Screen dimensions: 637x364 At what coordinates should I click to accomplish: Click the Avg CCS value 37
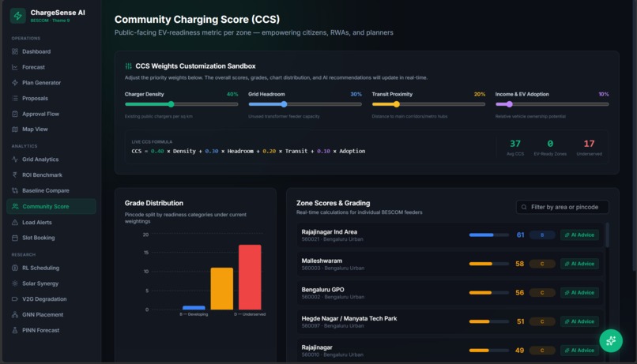point(515,144)
